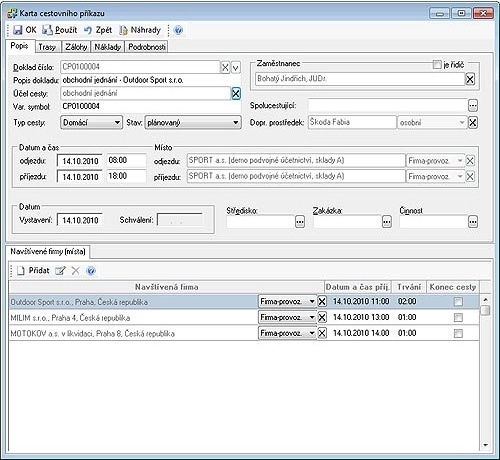Click the odjezdu time field 08:00
500x460 pixels.
126,160
